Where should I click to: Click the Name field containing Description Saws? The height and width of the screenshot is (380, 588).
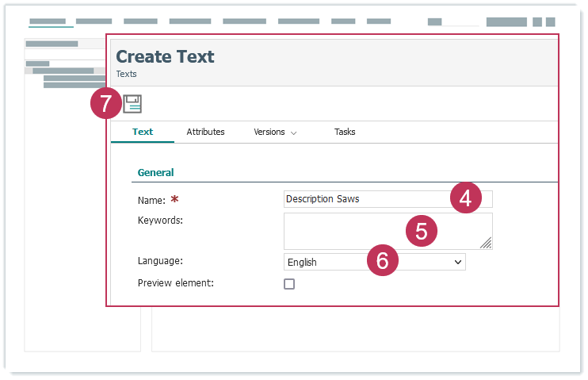coord(365,199)
